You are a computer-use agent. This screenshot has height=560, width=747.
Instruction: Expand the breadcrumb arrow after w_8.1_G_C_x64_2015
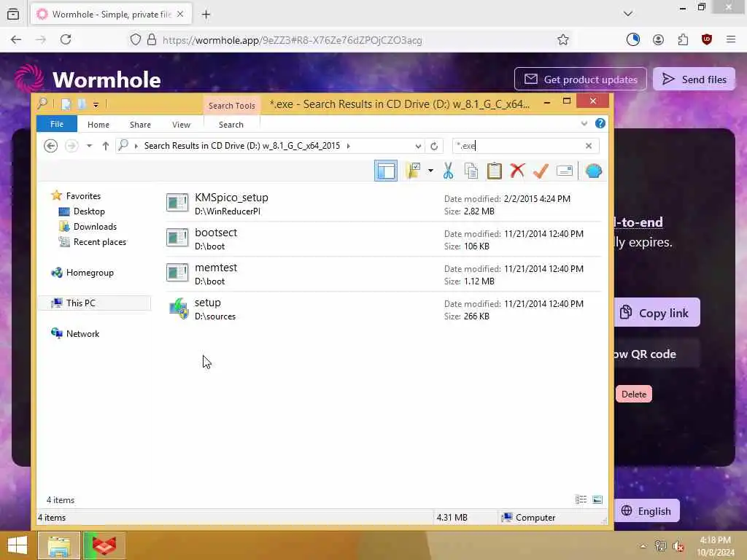pyautogui.click(x=348, y=146)
